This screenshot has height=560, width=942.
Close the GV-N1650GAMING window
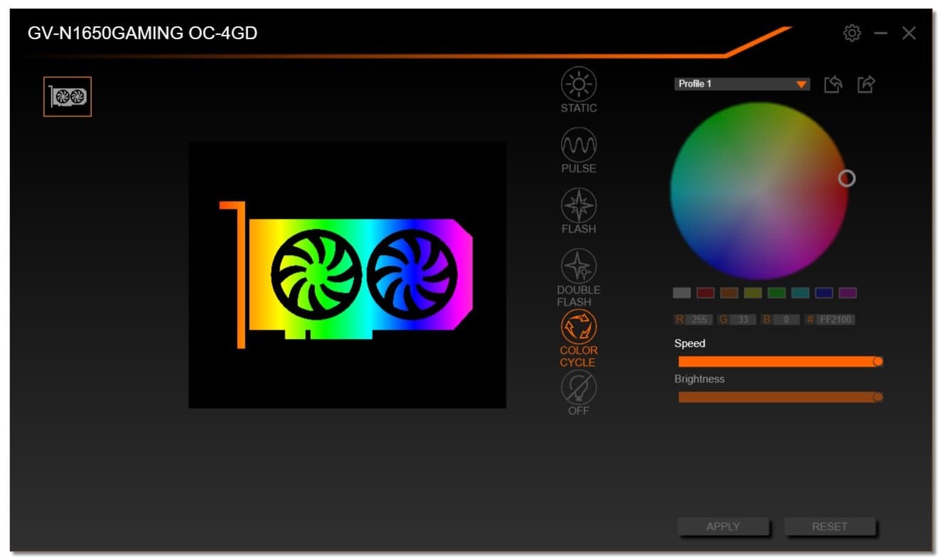click(909, 33)
